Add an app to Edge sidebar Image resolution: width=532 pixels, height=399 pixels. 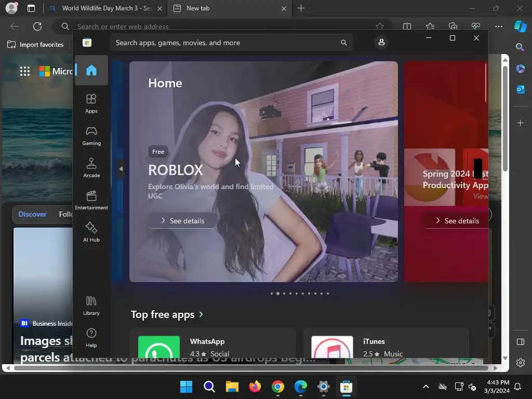coord(520,123)
